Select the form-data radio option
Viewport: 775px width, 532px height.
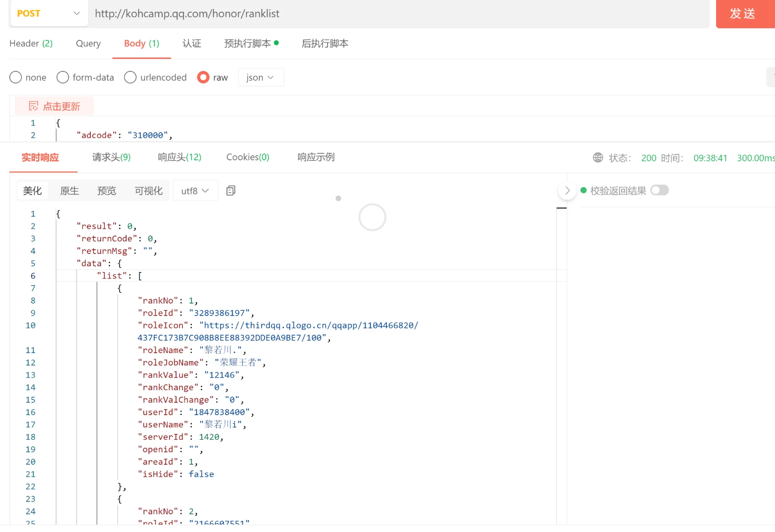tap(63, 77)
